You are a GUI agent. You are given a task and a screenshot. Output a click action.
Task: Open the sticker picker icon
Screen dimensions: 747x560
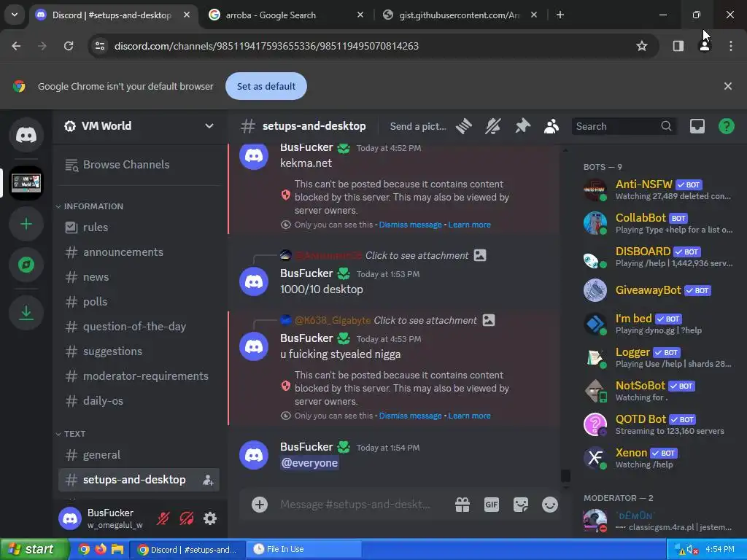click(x=520, y=505)
